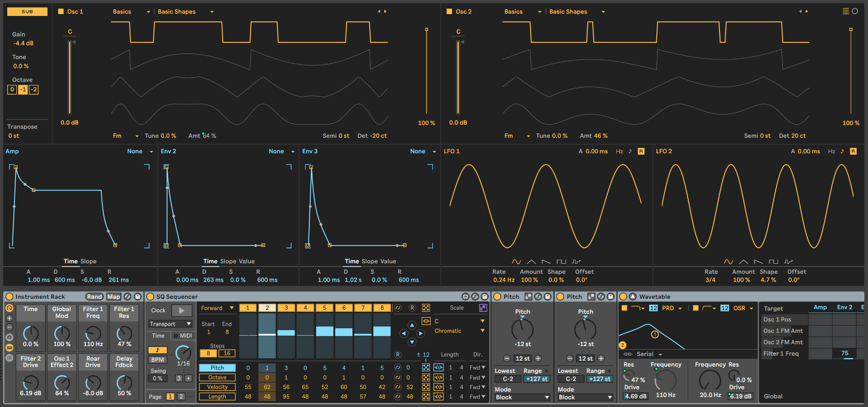Remove a macro with the rack's minus icon
This screenshot has width=868, height=407.
pyautogui.click(x=9, y=327)
